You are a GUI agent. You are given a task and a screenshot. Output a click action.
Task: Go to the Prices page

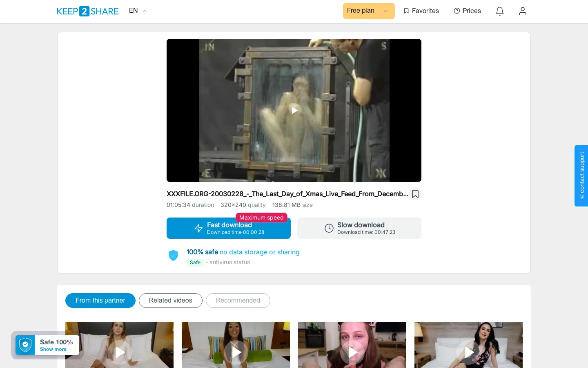click(468, 11)
